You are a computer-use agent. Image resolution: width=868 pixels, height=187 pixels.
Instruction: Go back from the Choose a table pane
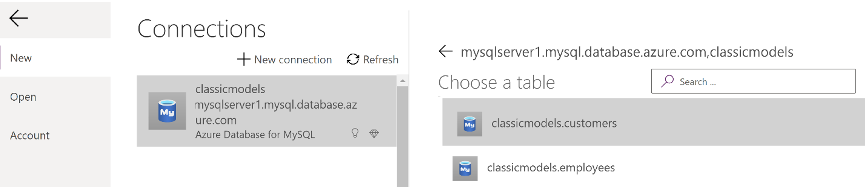coord(445,51)
